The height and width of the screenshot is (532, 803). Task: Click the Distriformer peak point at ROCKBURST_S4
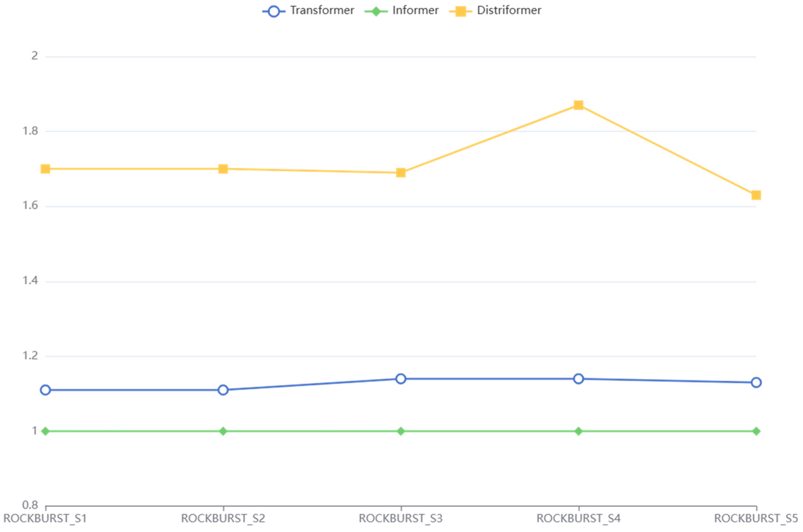pos(578,105)
